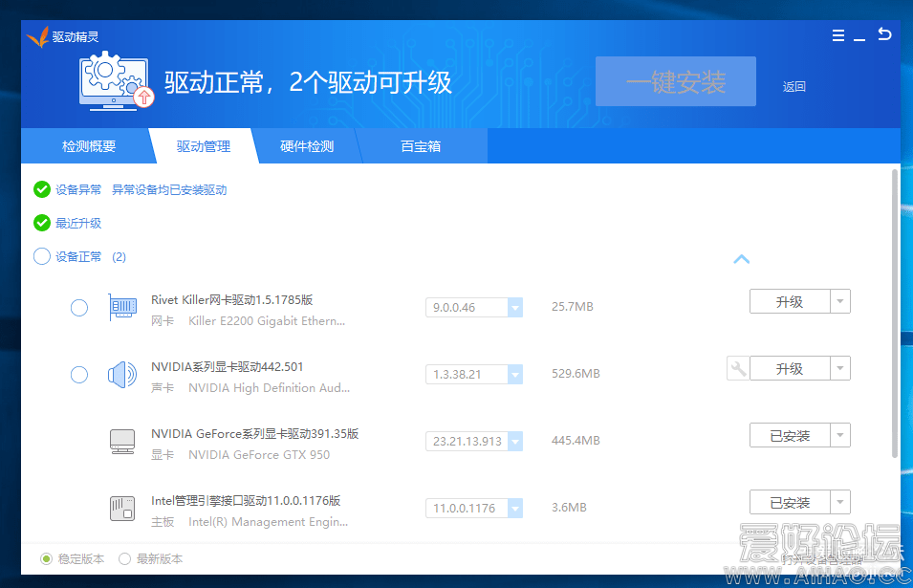Click the 返回 link

793,87
